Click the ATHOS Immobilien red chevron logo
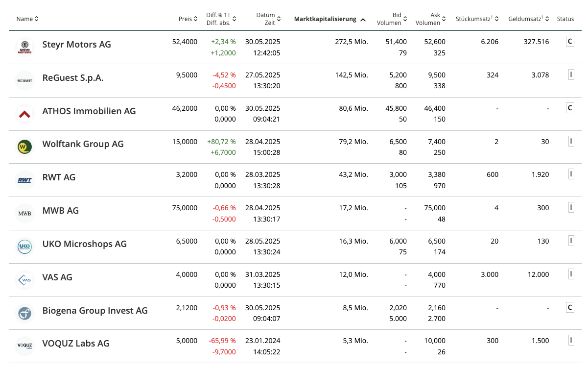Image resolution: width=588 pixels, height=372 pixels. tap(24, 114)
